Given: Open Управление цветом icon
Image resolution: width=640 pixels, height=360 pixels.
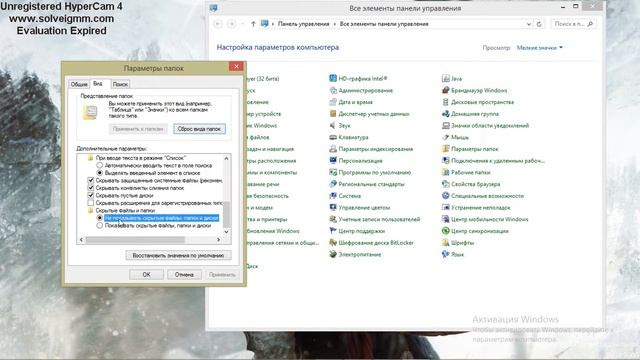Looking at the screenshot, I should point(333,207).
